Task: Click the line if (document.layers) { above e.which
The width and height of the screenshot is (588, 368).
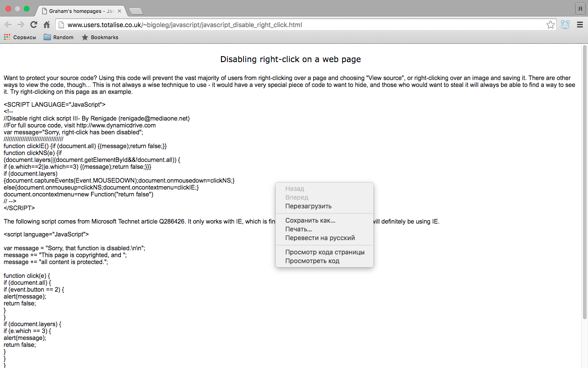Action: (32, 324)
